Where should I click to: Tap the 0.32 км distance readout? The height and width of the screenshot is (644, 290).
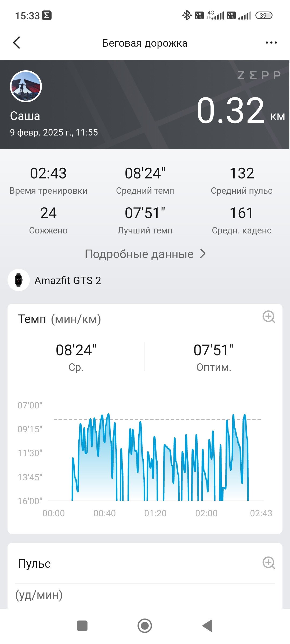click(241, 111)
